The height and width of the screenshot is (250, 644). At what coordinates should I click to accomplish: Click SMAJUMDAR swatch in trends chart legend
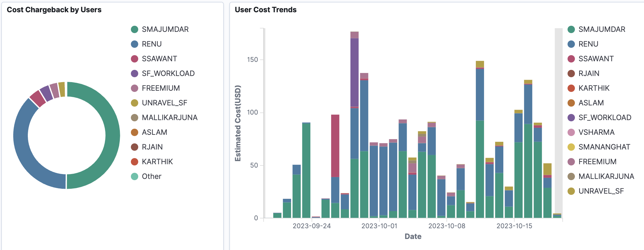point(571,29)
